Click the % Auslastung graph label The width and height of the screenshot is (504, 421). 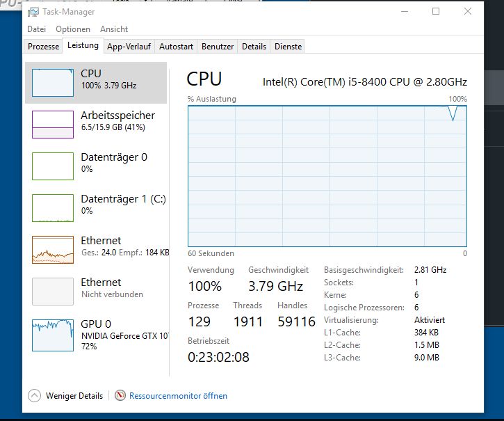point(212,99)
